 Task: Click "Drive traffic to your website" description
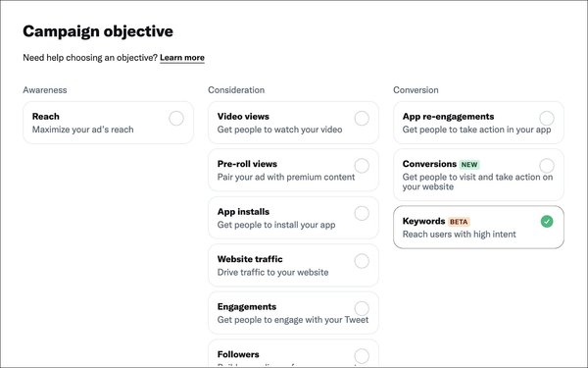point(272,272)
